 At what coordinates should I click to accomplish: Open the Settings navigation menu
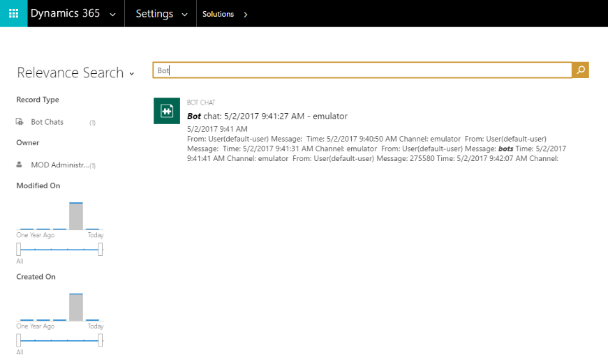154,13
